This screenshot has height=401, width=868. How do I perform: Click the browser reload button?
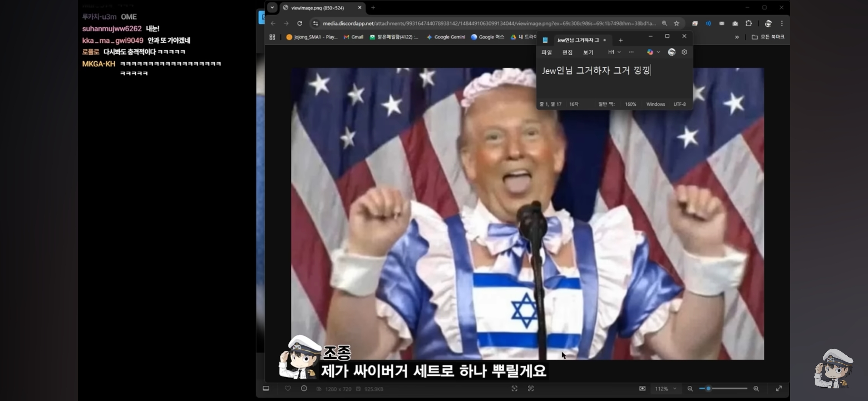point(300,23)
